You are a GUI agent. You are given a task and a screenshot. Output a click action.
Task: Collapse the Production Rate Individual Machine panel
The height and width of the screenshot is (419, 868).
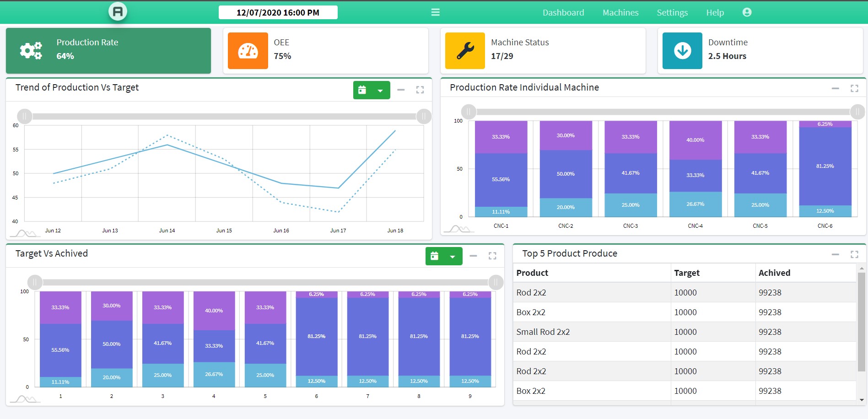pyautogui.click(x=835, y=88)
